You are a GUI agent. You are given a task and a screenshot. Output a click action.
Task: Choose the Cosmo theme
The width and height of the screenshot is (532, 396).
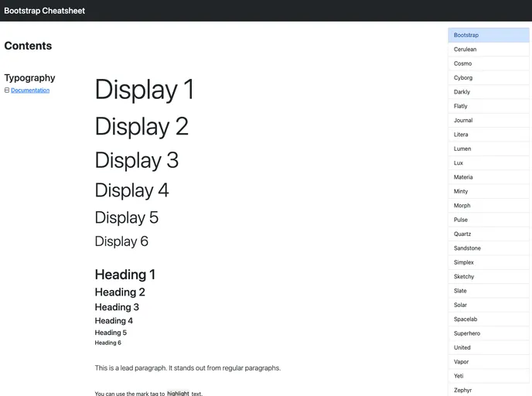477,63
